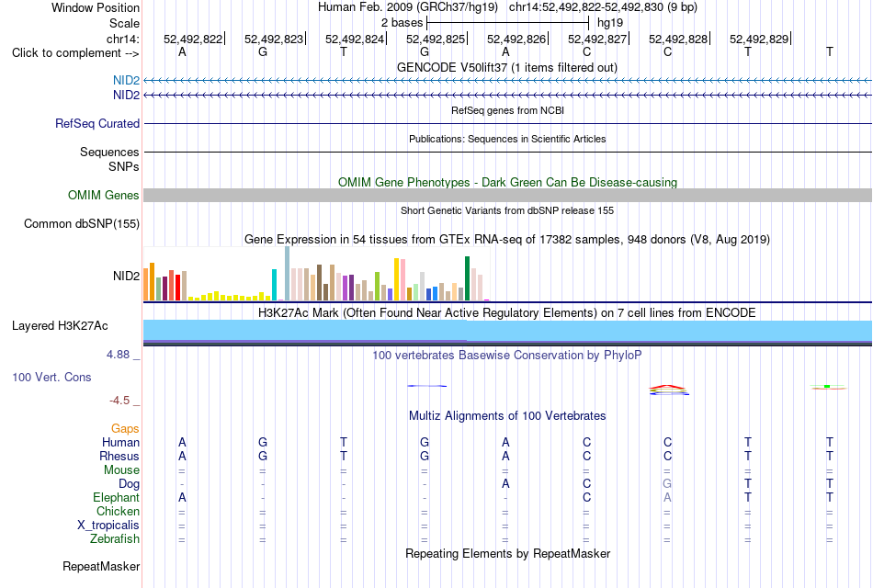Click the Human species label
873x588 pixels.
click(120, 443)
